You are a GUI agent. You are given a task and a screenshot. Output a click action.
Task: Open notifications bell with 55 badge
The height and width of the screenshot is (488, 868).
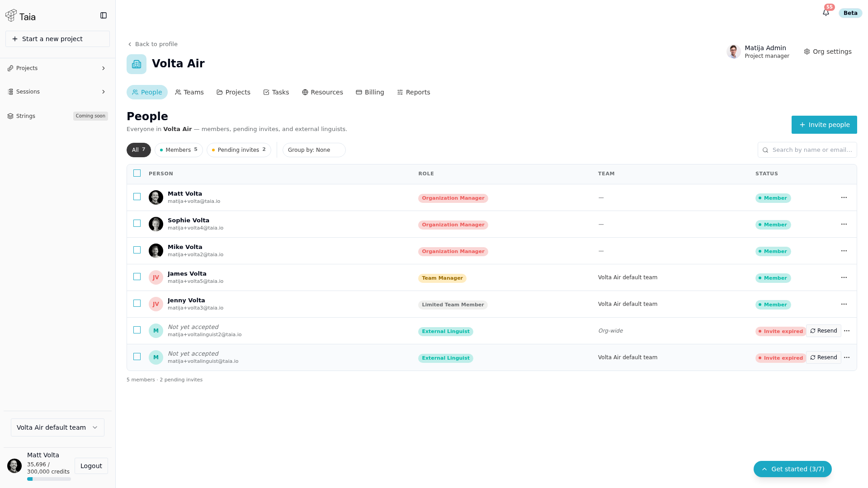[826, 13]
